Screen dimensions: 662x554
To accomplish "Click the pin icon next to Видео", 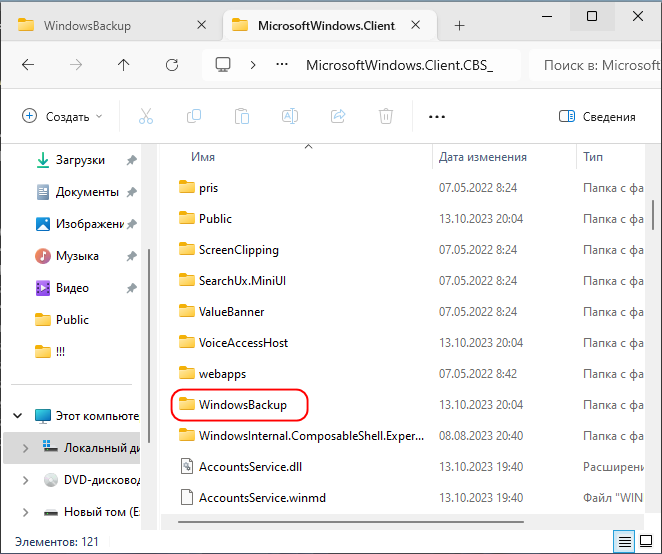I will (x=132, y=288).
